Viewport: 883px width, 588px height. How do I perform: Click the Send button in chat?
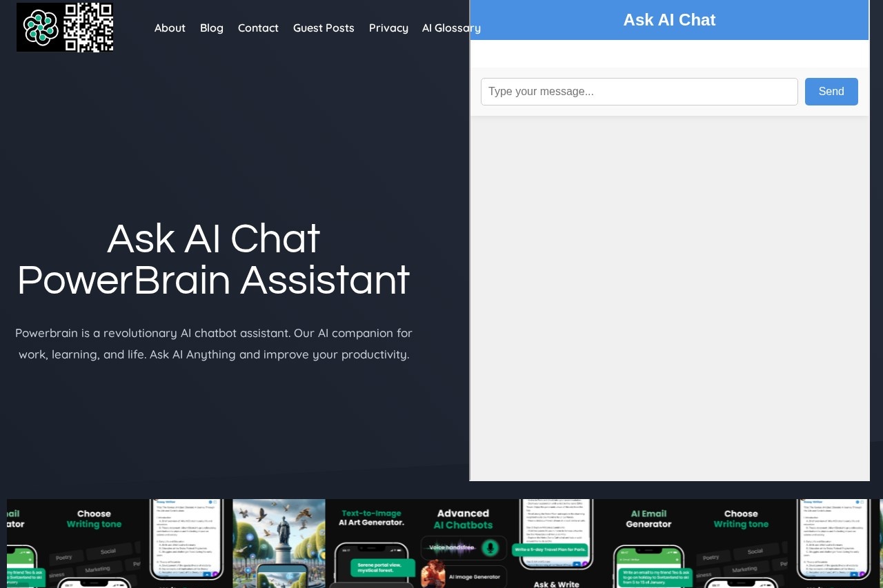coord(831,92)
